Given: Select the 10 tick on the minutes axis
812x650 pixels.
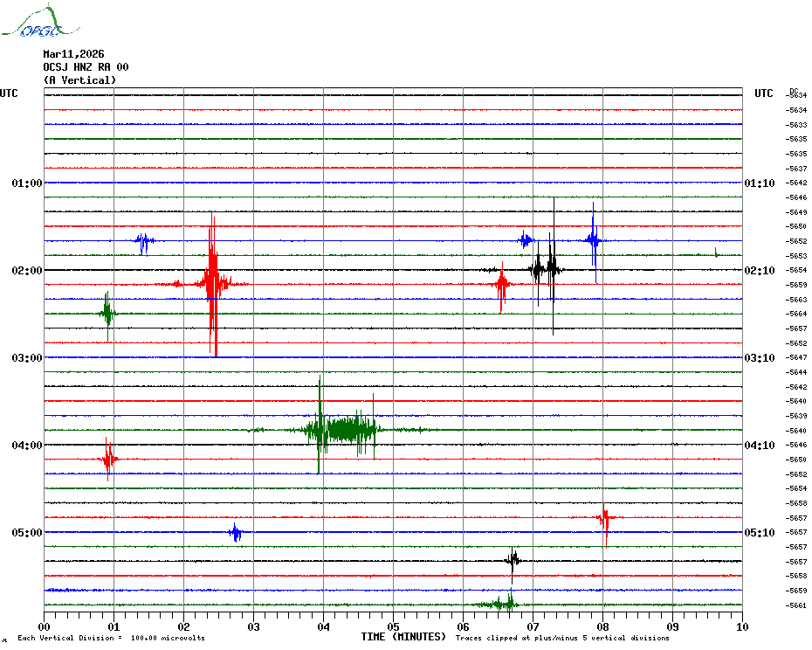Looking at the screenshot, I should [742, 626].
